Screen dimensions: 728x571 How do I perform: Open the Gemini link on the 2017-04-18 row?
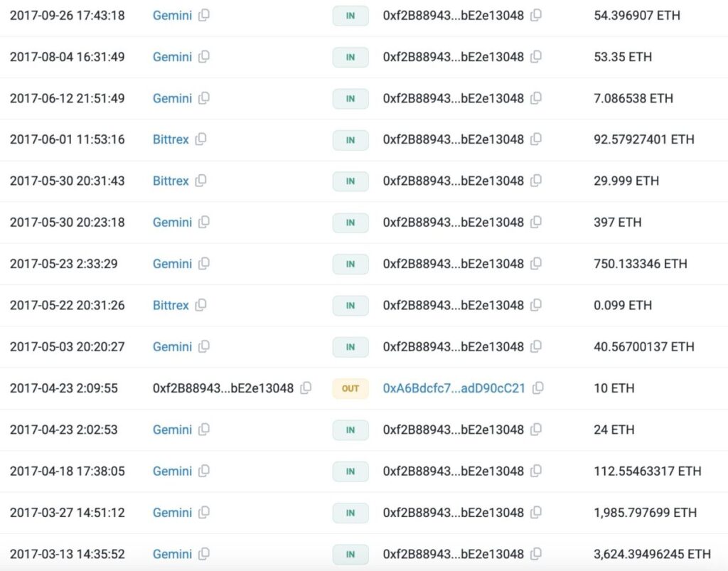pyautogui.click(x=172, y=471)
